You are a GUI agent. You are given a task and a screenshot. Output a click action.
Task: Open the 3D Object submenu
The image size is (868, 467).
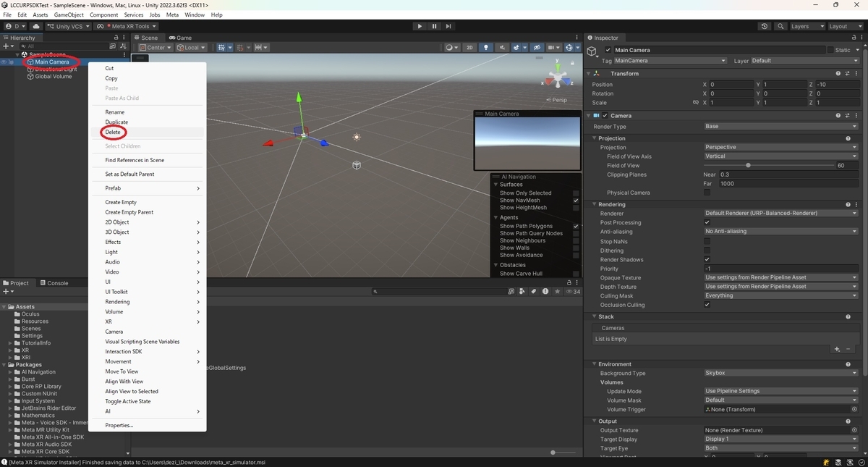pyautogui.click(x=148, y=232)
